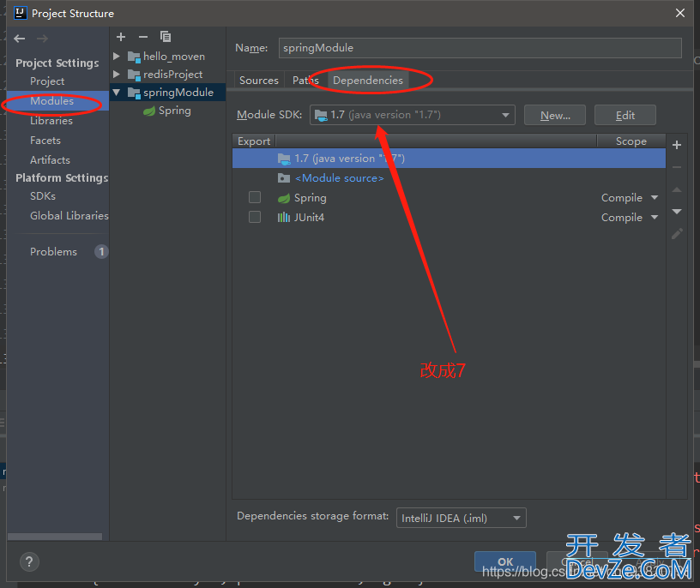The width and height of the screenshot is (700, 588).
Task: Open scope dropdown for Spring
Action: [655, 198]
